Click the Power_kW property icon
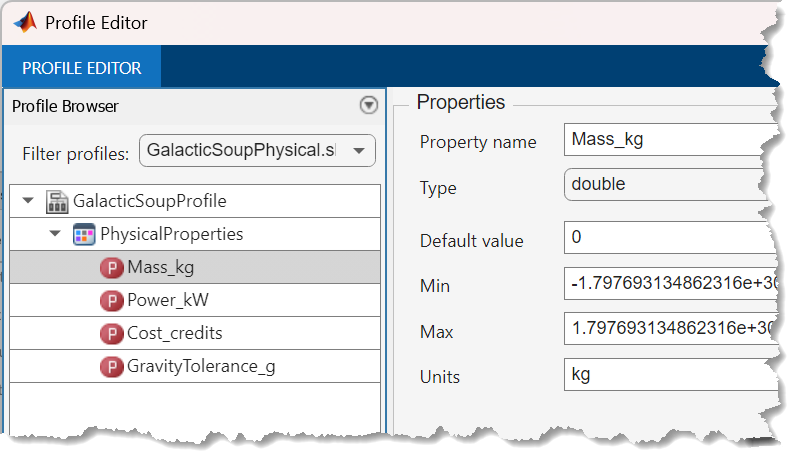Image resolution: width=789 pixels, height=453 pixels. pos(111,300)
